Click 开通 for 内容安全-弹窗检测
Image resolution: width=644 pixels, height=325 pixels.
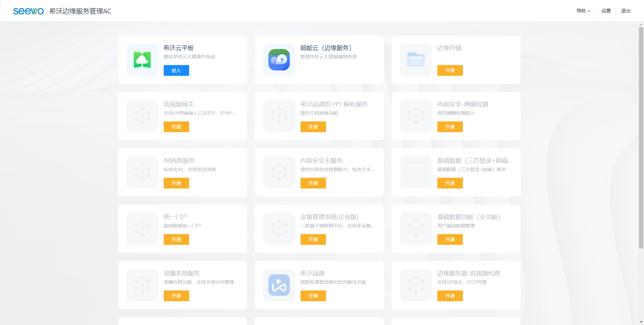tap(450, 127)
